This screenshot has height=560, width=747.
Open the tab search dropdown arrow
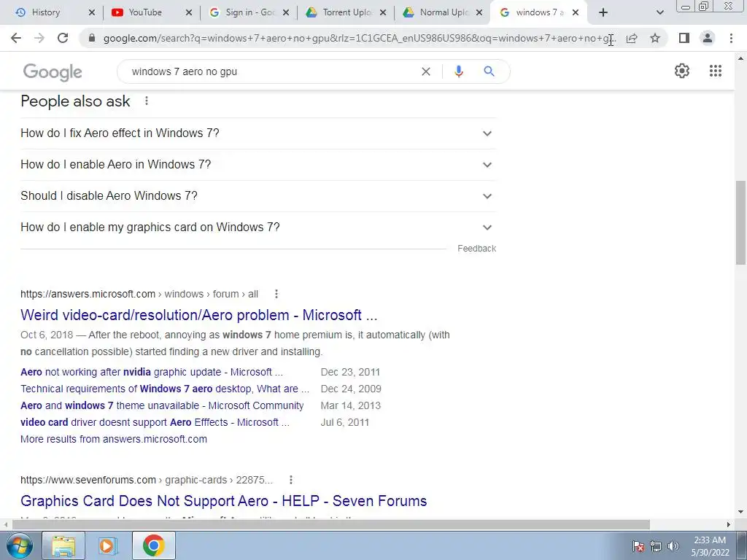point(659,12)
